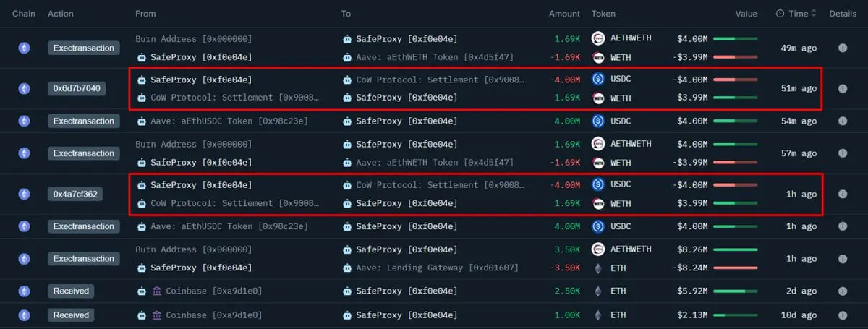
Task: Open details info icon for 49m ago row
Action: pos(843,48)
